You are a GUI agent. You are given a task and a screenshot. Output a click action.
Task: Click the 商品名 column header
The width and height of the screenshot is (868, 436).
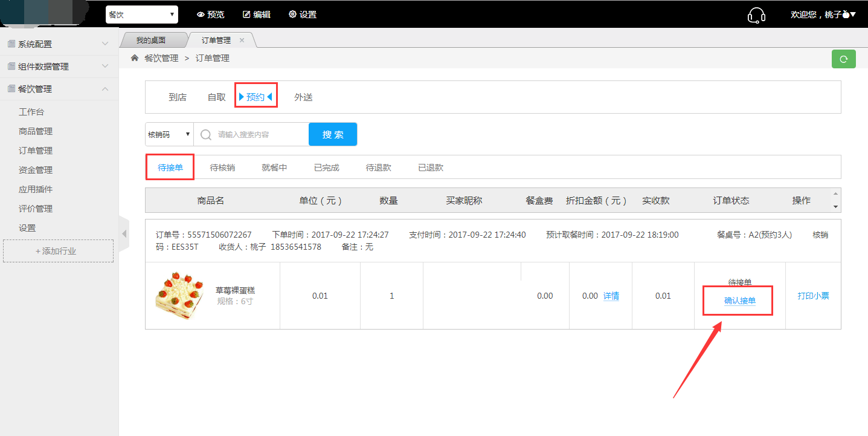(x=211, y=200)
